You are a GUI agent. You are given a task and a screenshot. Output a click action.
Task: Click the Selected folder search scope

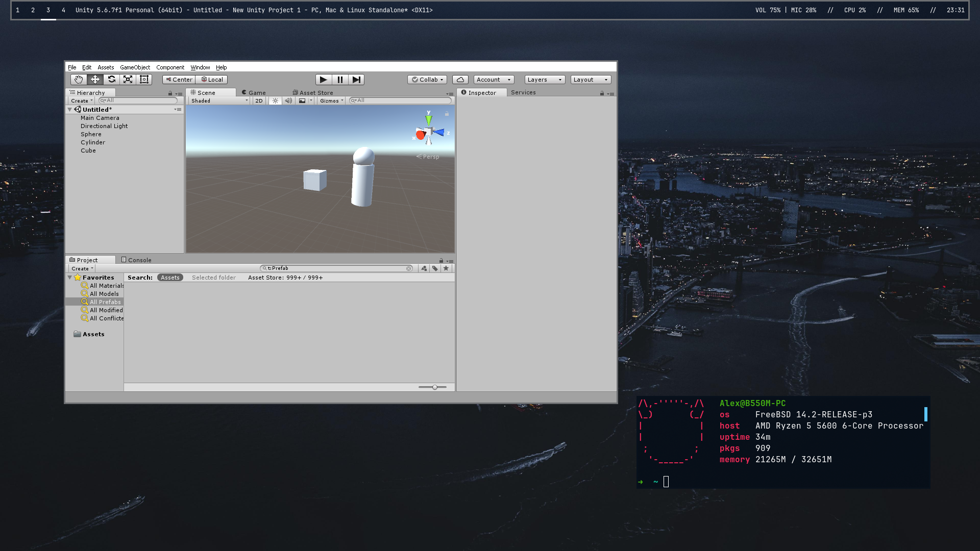click(213, 278)
